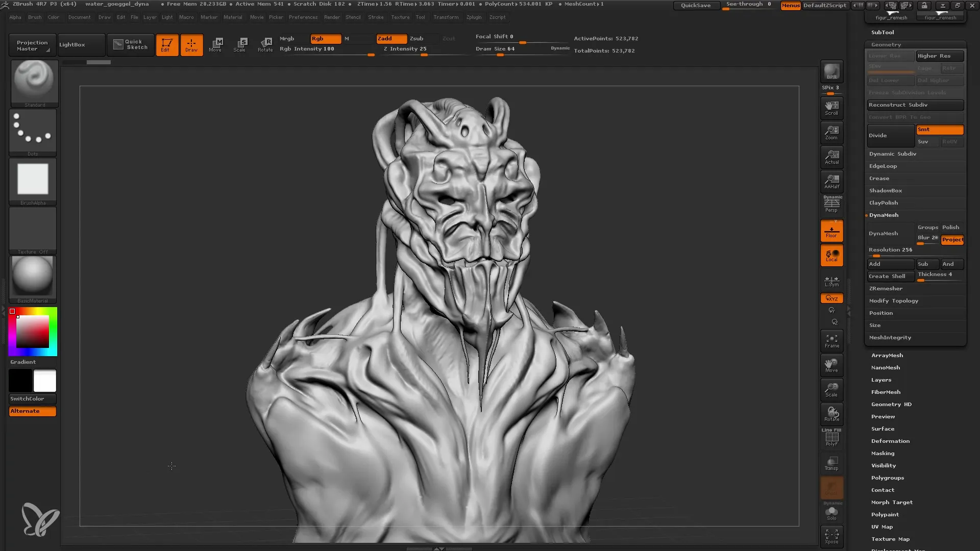Open the BasicMaterial selector
The height and width of the screenshot is (551, 980).
coord(33,279)
